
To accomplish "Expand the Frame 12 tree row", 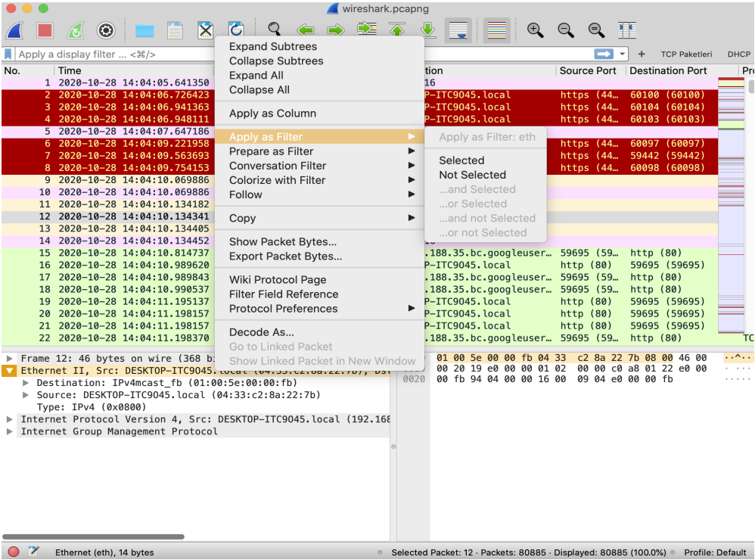I will 9,358.
